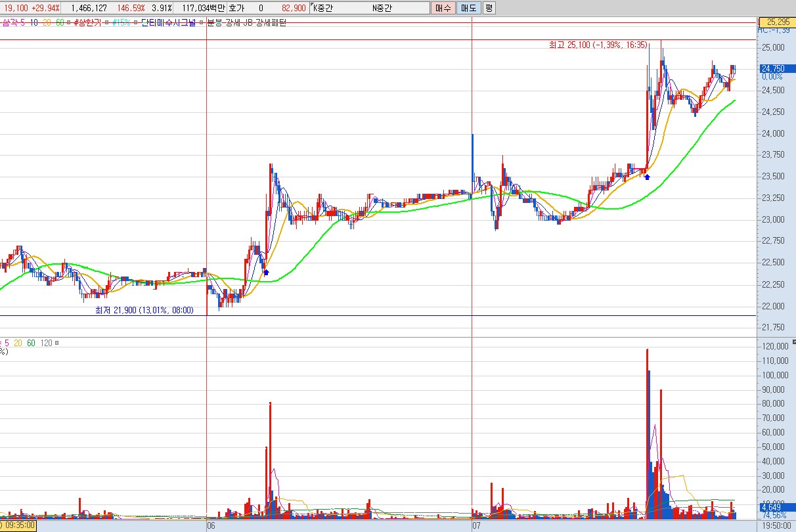
Task: Click the 3.91% value
Action: pos(162,8)
